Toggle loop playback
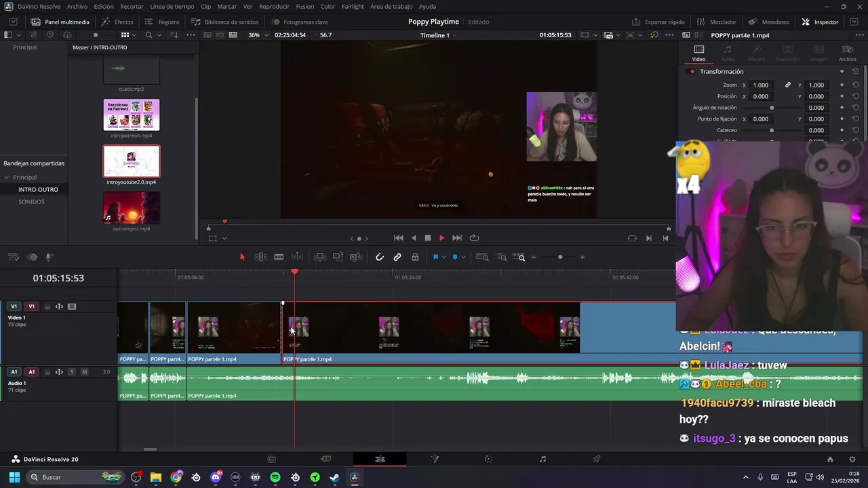Image resolution: width=868 pixels, height=488 pixels. pyautogui.click(x=474, y=238)
